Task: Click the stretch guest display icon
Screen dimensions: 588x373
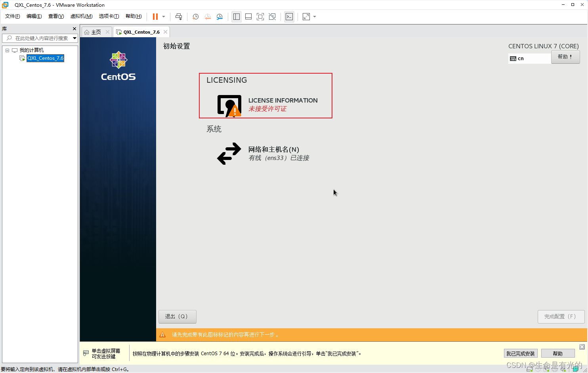Action: (306, 17)
